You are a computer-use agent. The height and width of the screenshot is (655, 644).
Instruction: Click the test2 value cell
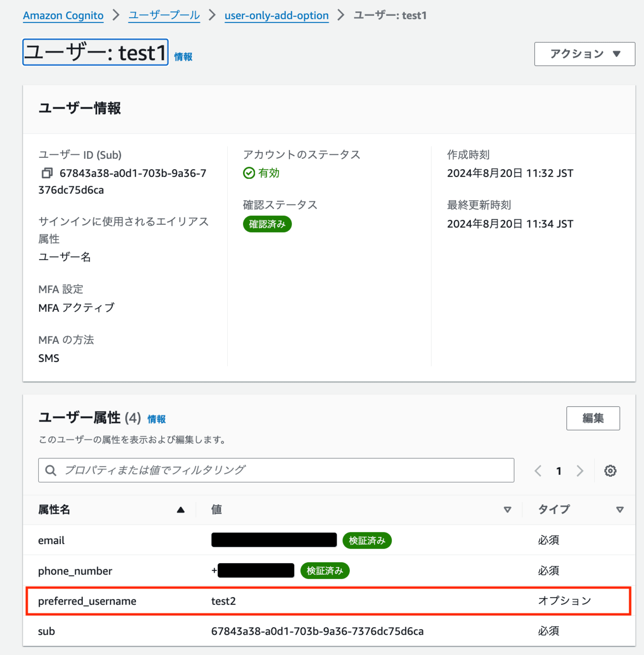(x=224, y=601)
